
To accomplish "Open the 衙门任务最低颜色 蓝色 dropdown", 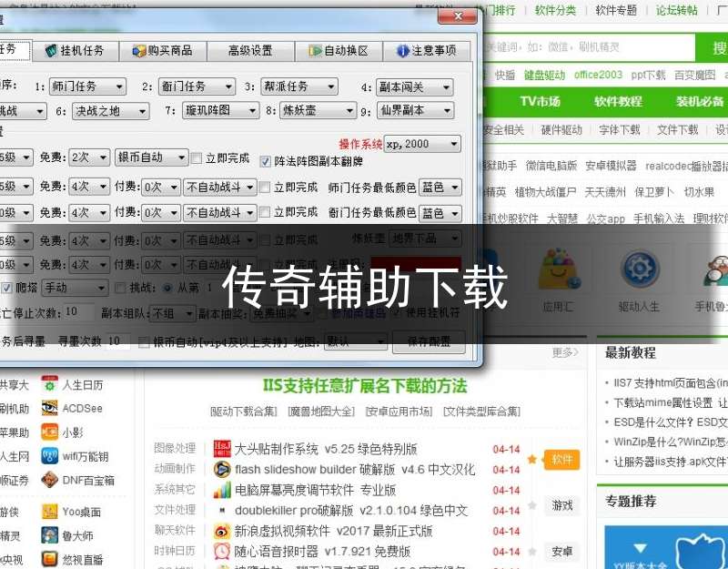I will pos(440,213).
